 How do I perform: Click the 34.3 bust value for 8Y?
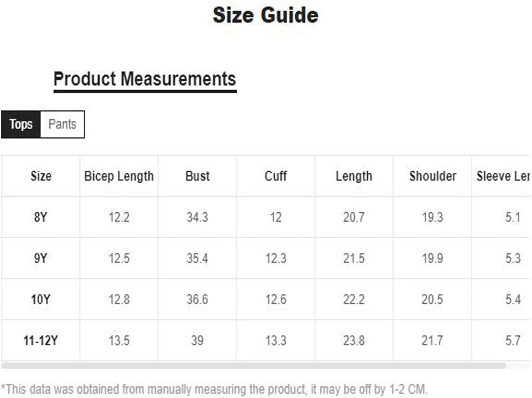197,217
